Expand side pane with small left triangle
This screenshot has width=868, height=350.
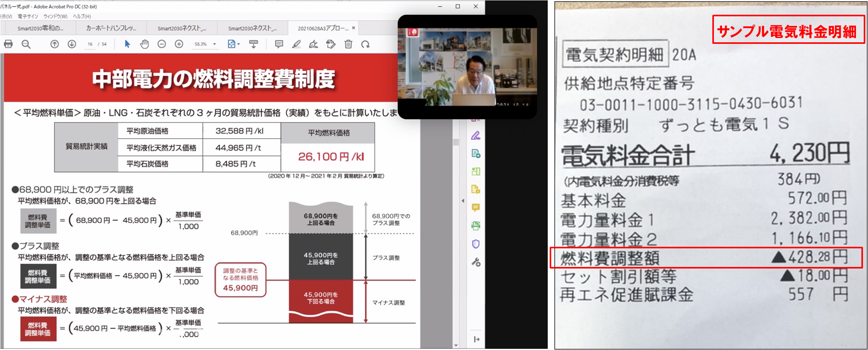click(463, 201)
